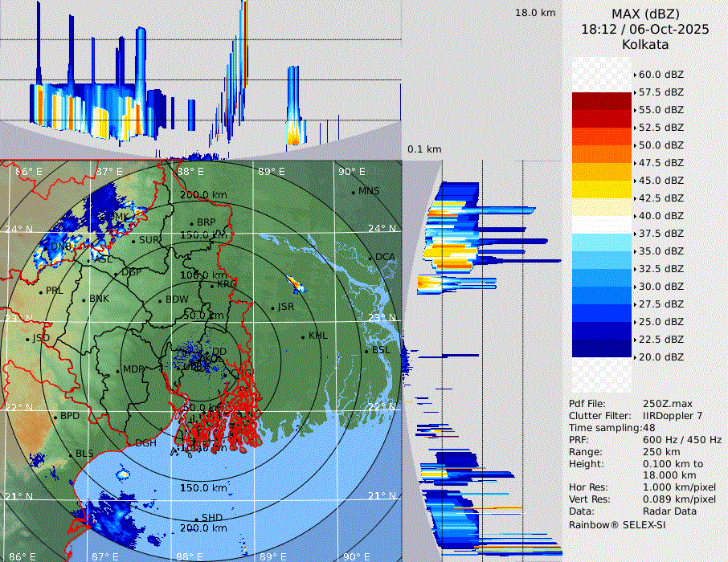Click the BSL station marker
728x562 pixels.
pos(366,351)
